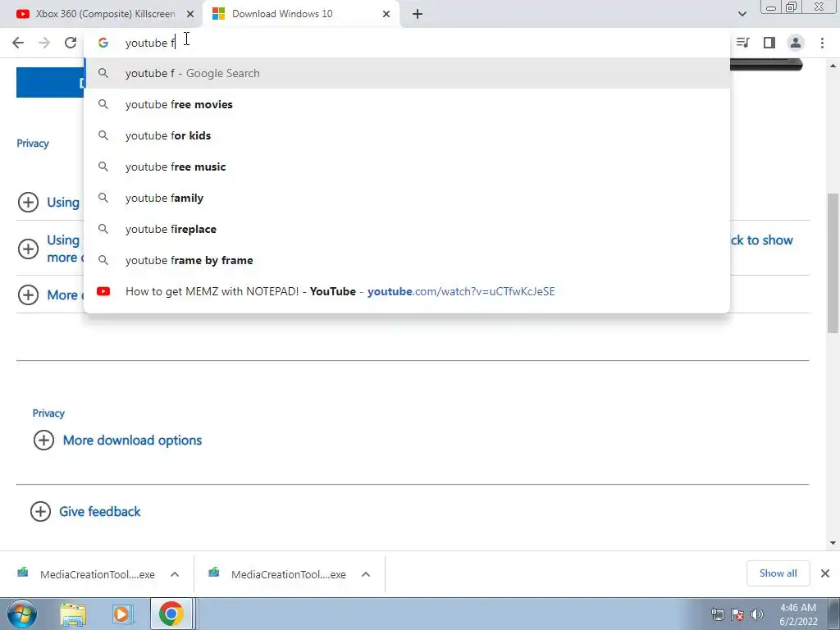Choose 'youtube f - Google Search' suggestion
This screenshot has height=630, width=840.
[407, 73]
